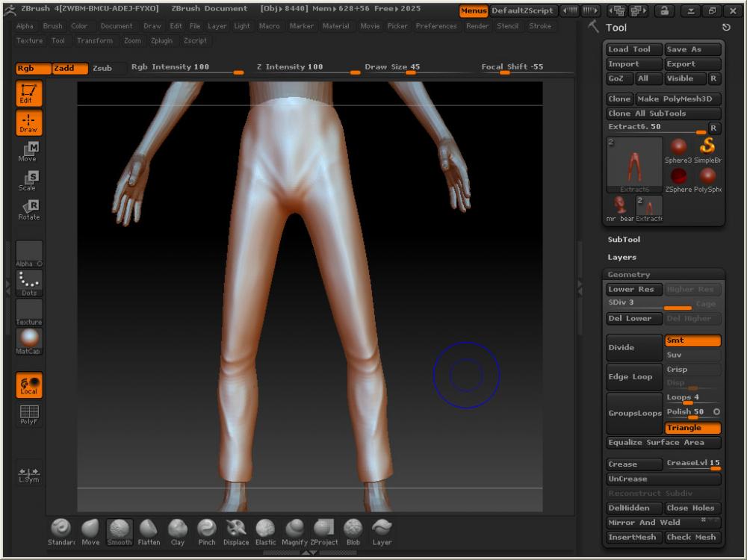This screenshot has height=560, width=747.
Task: Toggle Smt smoothing for Divide
Action: click(x=692, y=340)
